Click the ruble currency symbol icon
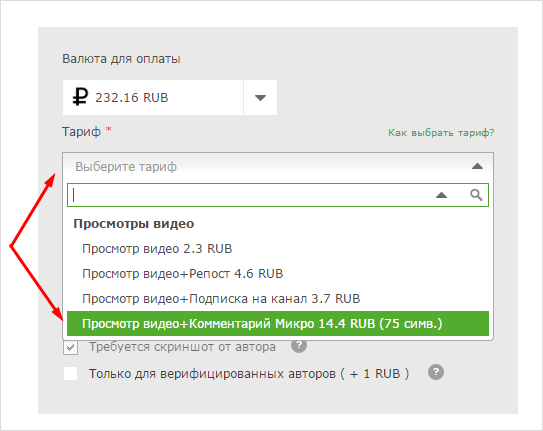Image resolution: width=543 pixels, height=431 pixels. point(80,97)
